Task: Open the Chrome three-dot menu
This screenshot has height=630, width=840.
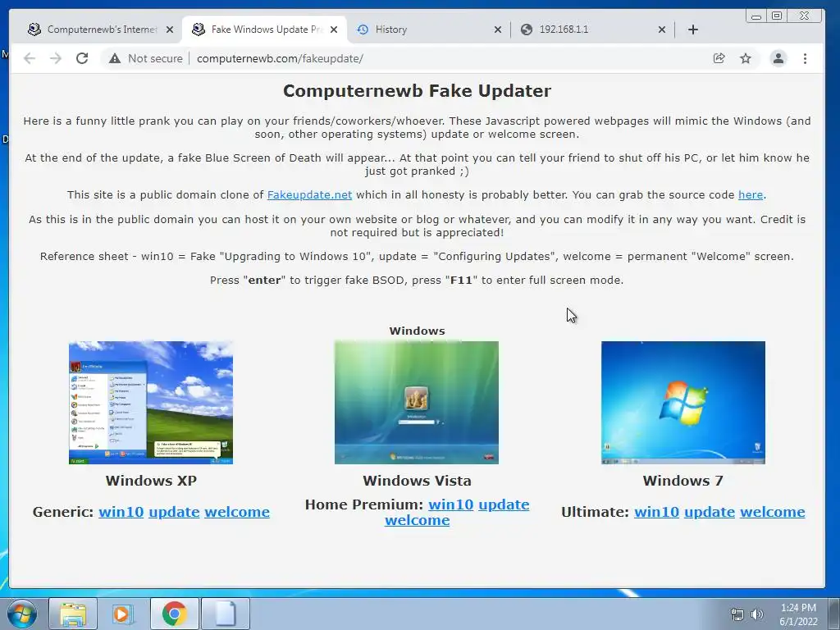Action: pyautogui.click(x=805, y=58)
